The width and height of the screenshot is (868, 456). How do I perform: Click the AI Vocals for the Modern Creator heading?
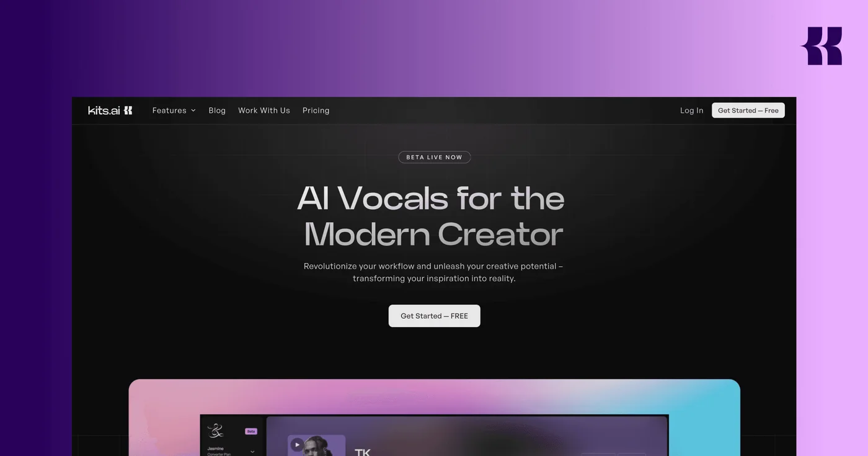click(x=431, y=216)
